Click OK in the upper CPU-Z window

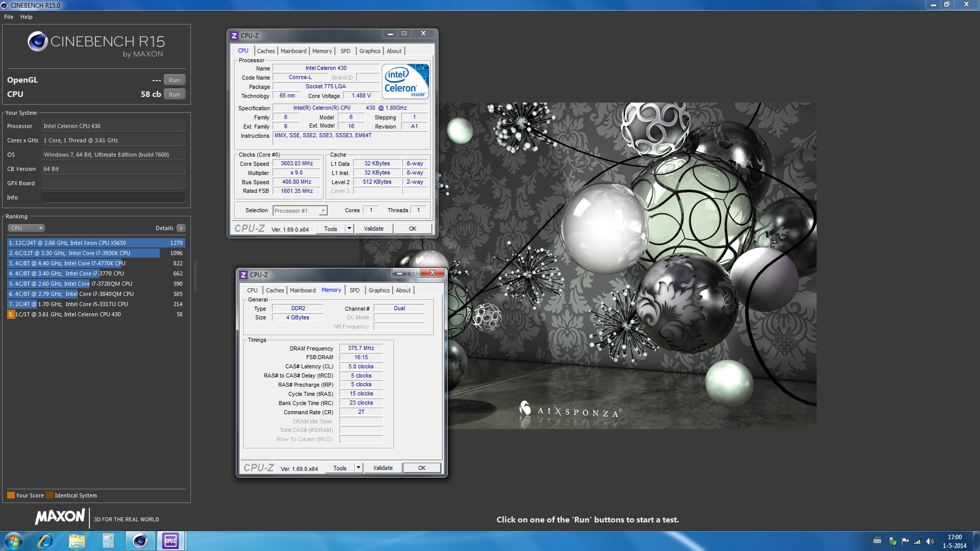(413, 229)
